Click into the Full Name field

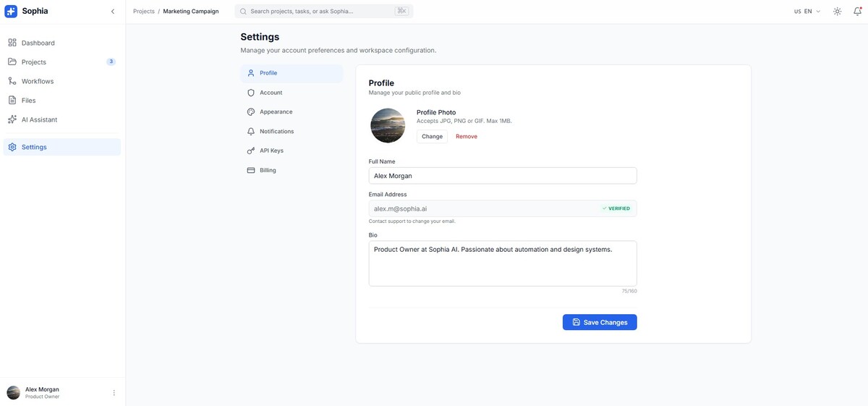(502, 176)
